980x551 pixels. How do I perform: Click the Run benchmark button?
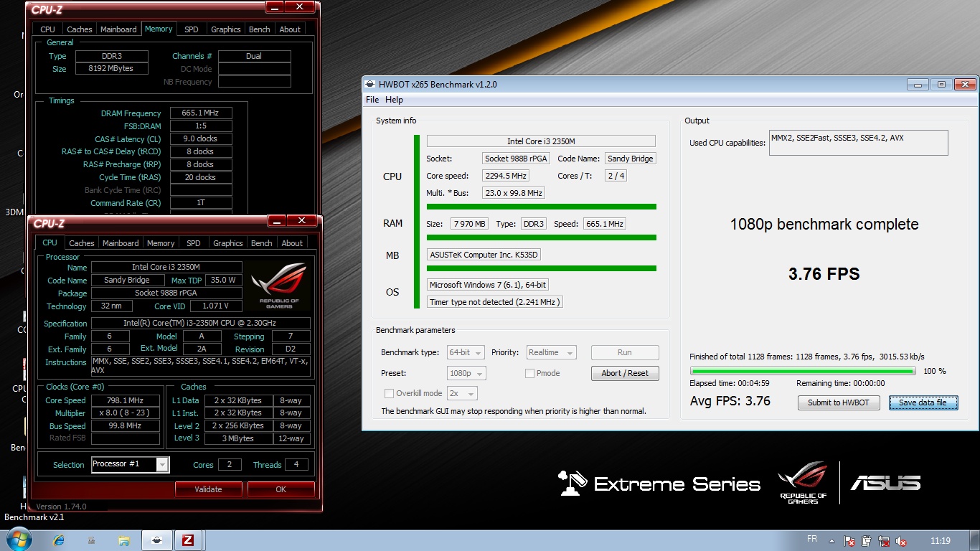point(625,352)
